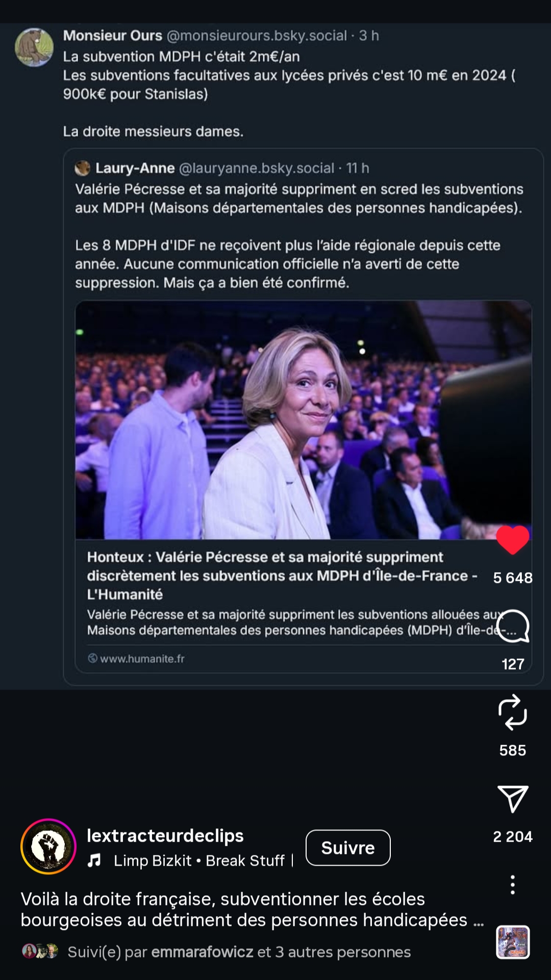Screen dimensions: 551x980
Task: View followers including emmarafowicz
Action: coord(239,952)
